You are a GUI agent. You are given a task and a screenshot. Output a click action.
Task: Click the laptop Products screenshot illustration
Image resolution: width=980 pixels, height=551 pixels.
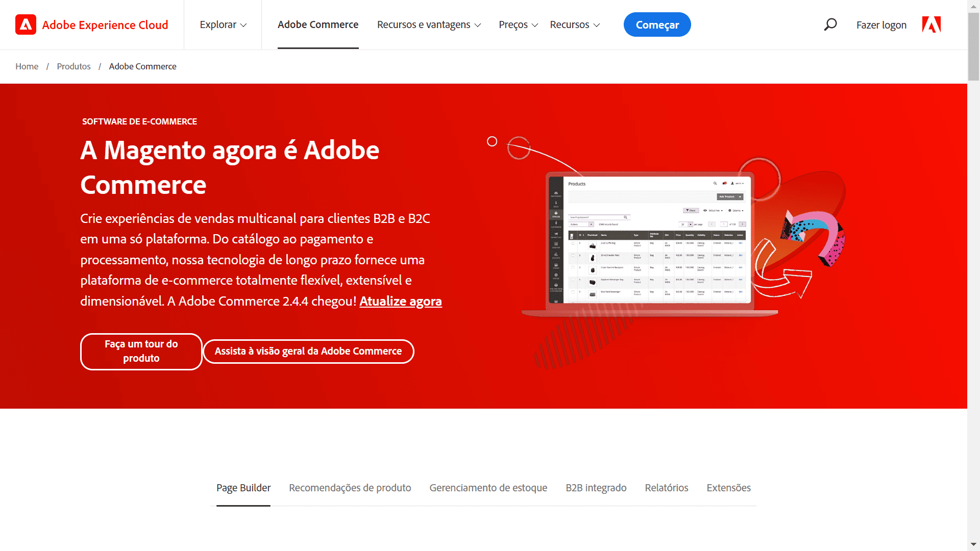650,240
